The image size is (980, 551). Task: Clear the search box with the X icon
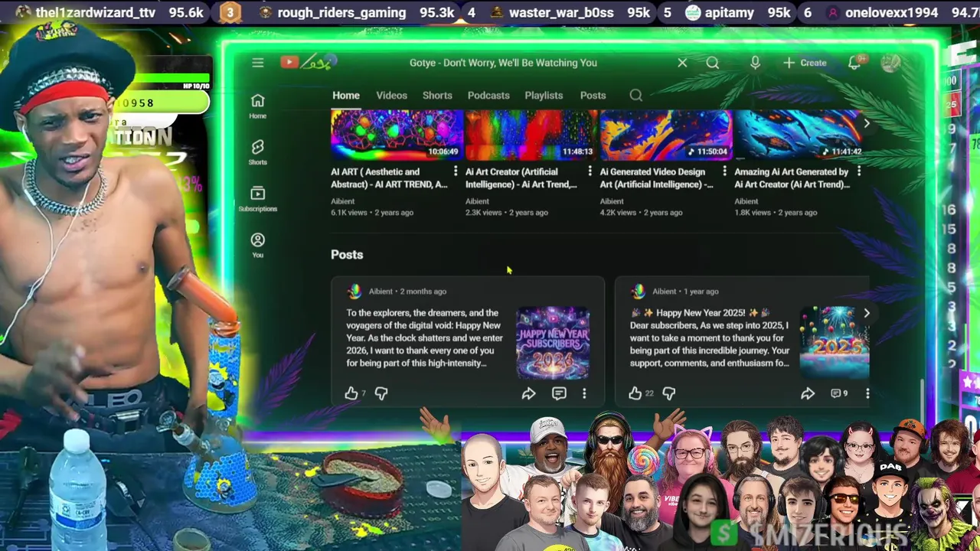[682, 63]
